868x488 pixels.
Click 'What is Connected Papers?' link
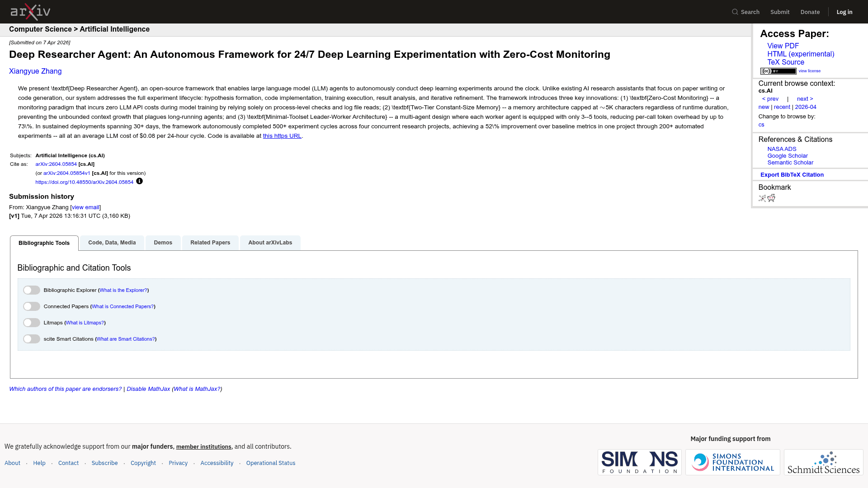pyautogui.click(x=123, y=306)
